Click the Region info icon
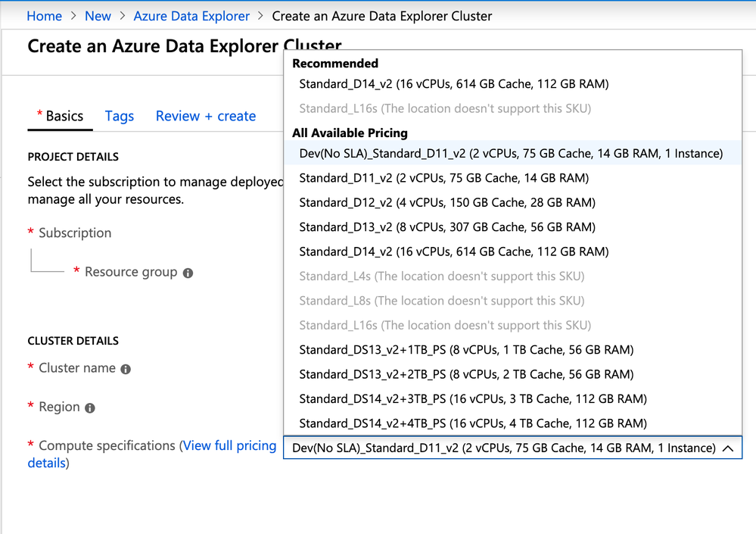Viewport: 756px width, 534px height. click(90, 408)
